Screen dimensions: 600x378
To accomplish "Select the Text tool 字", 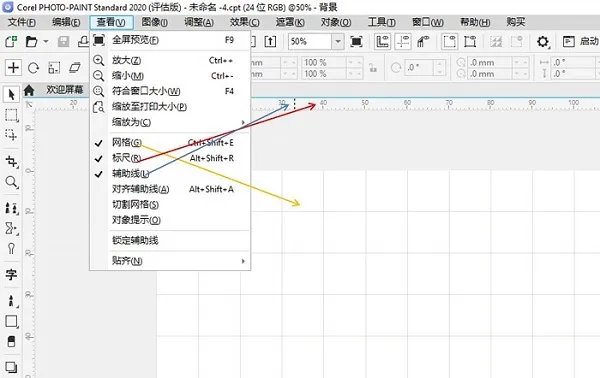I will tap(11, 274).
